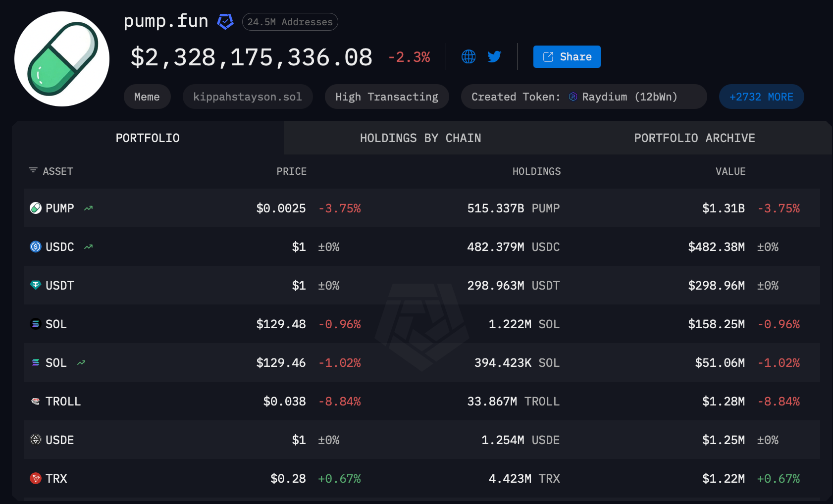Viewport: 833px width, 504px height.
Task: Open the website globe icon
Action: [468, 56]
